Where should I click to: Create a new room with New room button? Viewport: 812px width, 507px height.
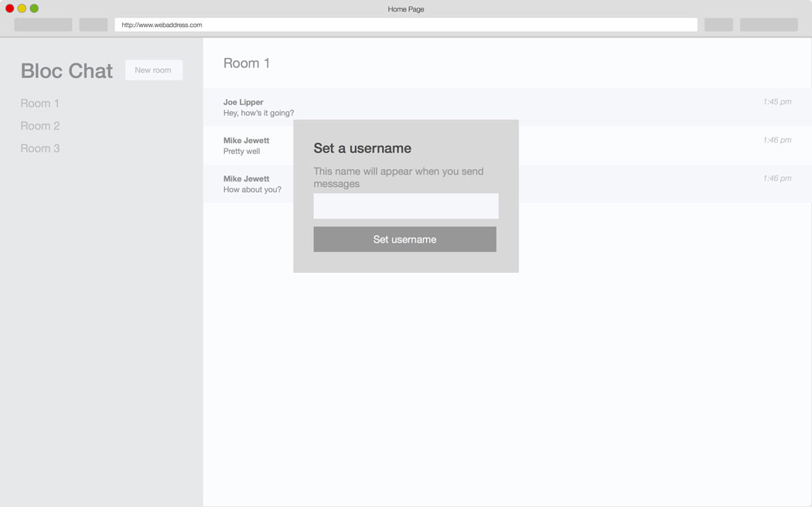(x=154, y=70)
